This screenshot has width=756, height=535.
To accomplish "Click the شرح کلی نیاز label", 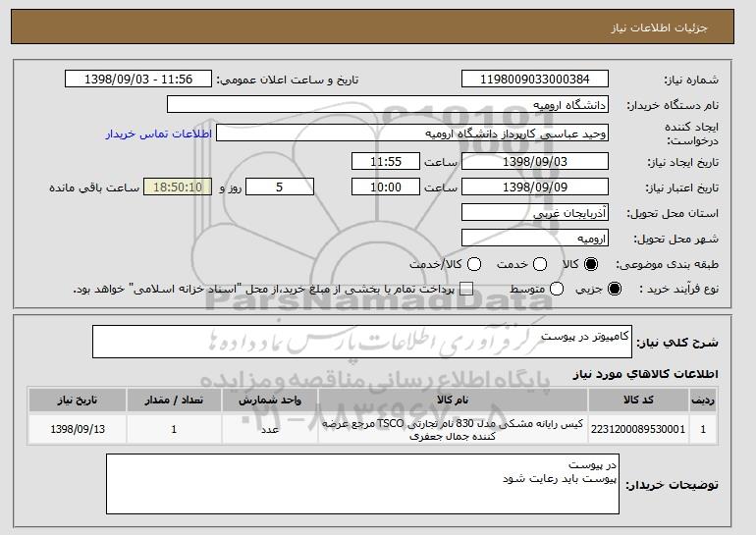I will click(x=677, y=343).
